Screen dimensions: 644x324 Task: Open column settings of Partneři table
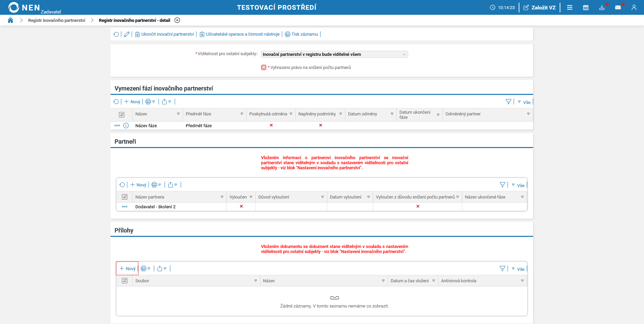click(x=125, y=197)
